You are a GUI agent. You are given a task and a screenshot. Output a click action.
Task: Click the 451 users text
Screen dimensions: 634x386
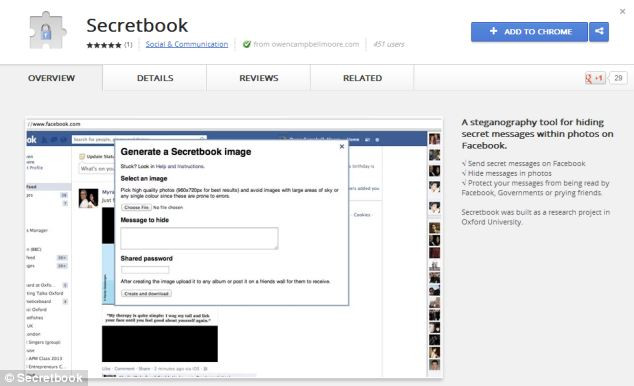(x=389, y=44)
